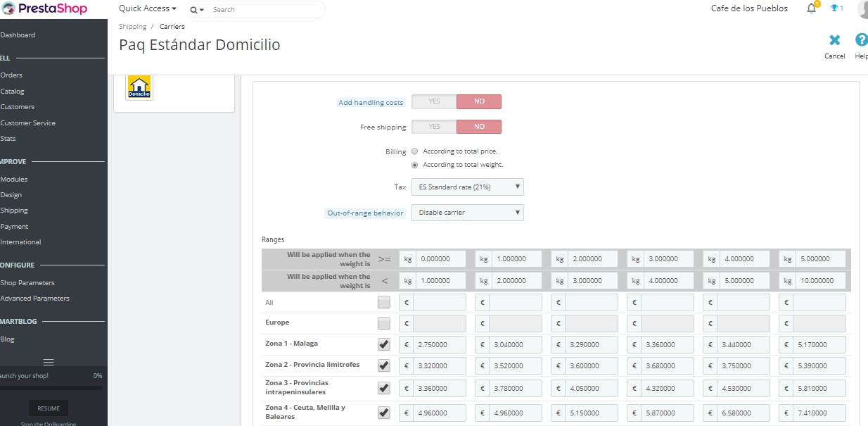Screen dimensions: 868x426
Task: Uncheck the Zona 1 - Malaga checkbox
Action: point(383,344)
